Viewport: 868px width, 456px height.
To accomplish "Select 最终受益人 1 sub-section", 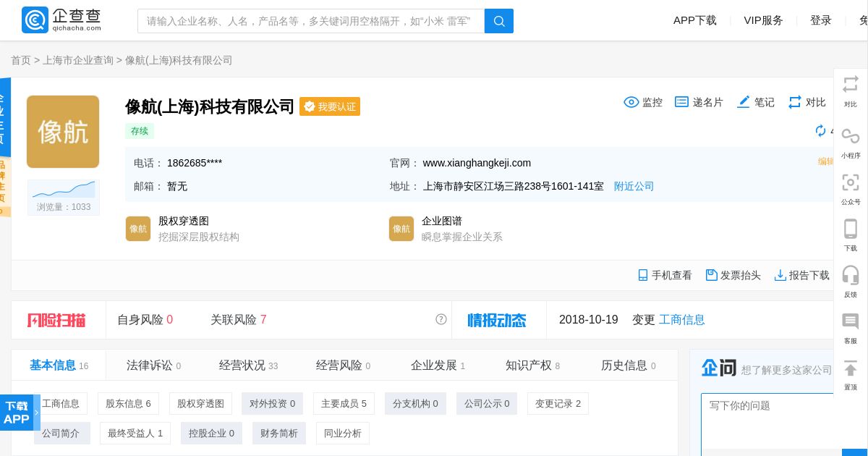I will click(x=135, y=433).
